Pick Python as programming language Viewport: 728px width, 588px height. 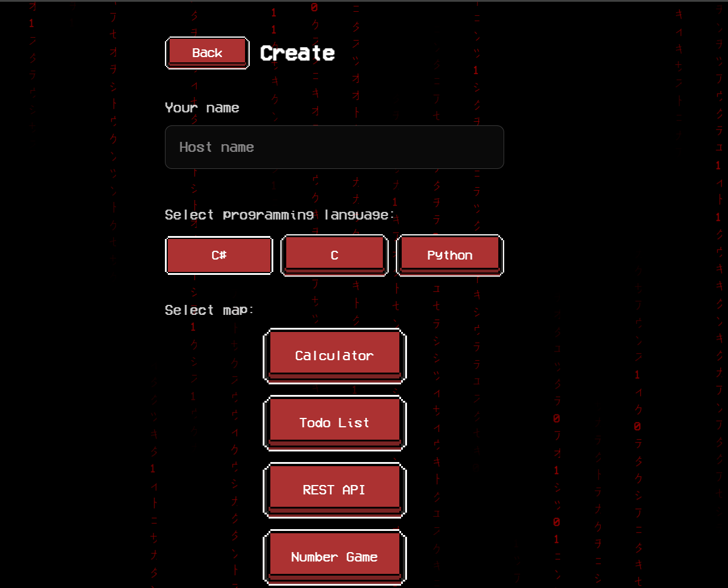pyautogui.click(x=450, y=255)
